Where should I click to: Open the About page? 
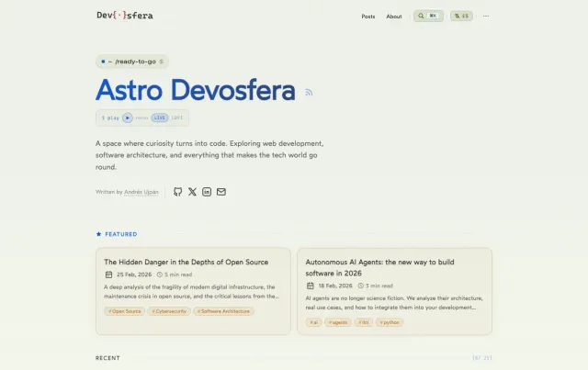pos(394,17)
